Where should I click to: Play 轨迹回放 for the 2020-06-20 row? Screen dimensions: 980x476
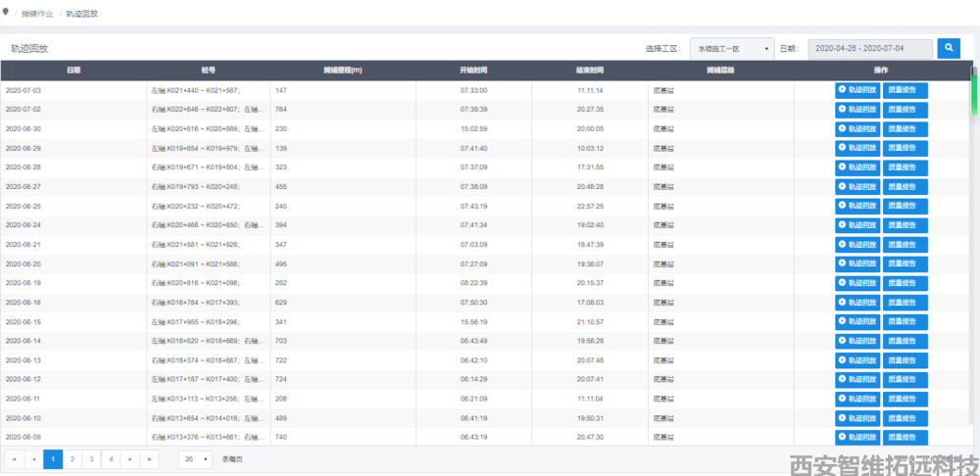pyautogui.click(x=857, y=263)
